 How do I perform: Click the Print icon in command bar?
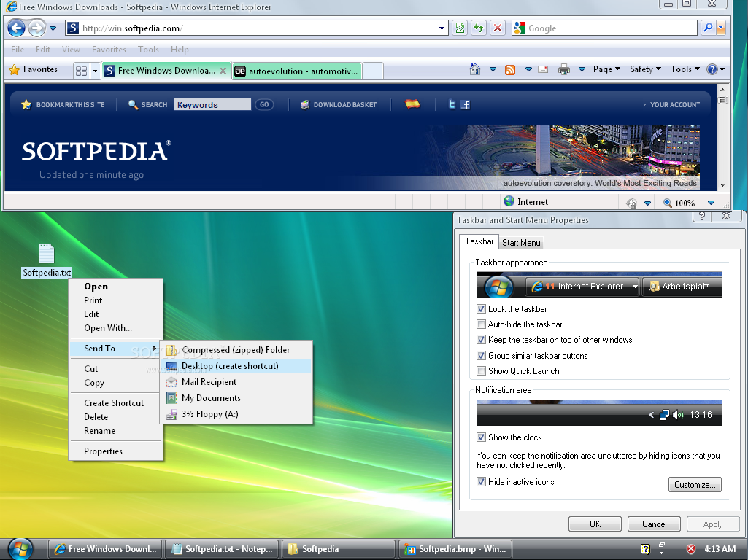click(x=564, y=69)
